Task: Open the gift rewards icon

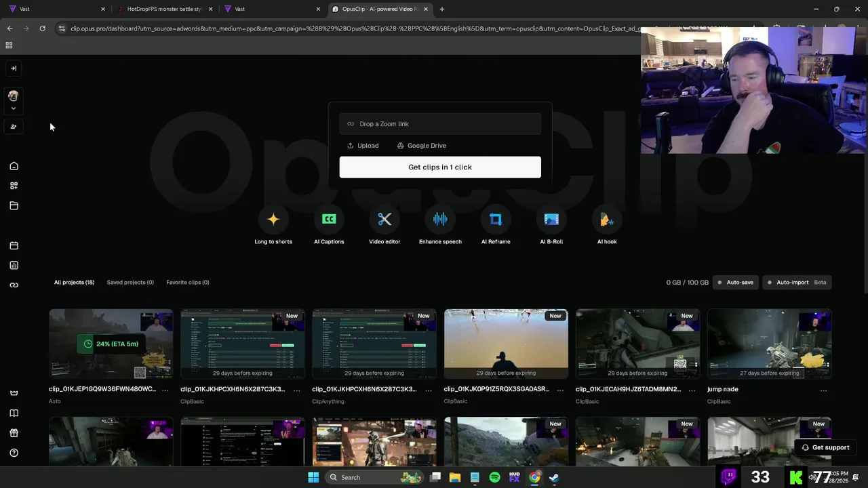Action: pyautogui.click(x=14, y=433)
